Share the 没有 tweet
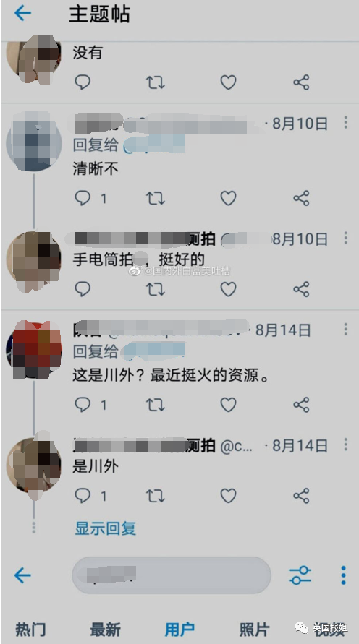 [x=301, y=82]
